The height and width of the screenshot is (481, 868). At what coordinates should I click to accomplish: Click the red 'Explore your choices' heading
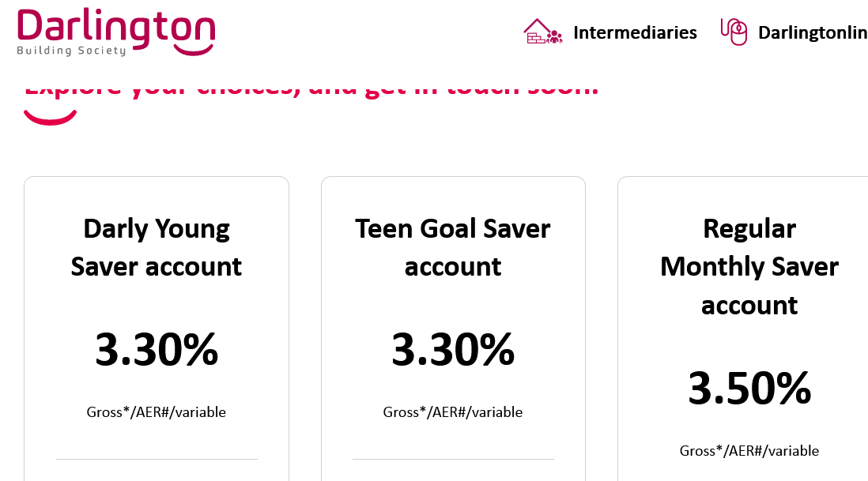(311, 88)
